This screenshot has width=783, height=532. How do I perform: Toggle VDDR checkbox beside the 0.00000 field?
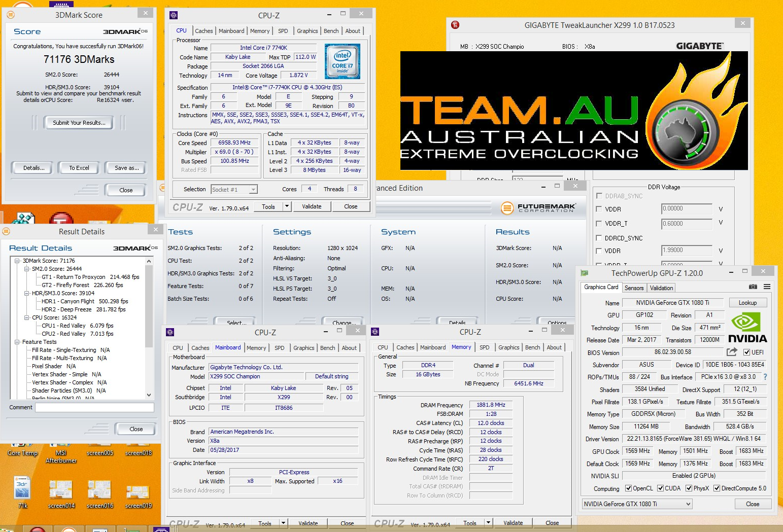599,209
